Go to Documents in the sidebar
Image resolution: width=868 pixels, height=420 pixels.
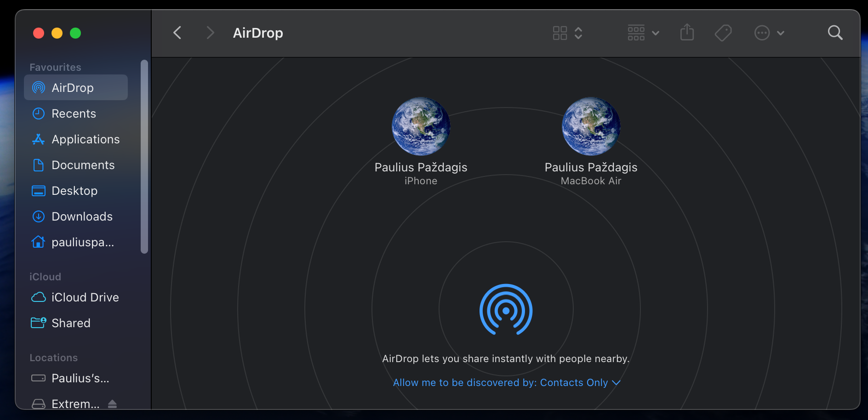tap(76, 165)
